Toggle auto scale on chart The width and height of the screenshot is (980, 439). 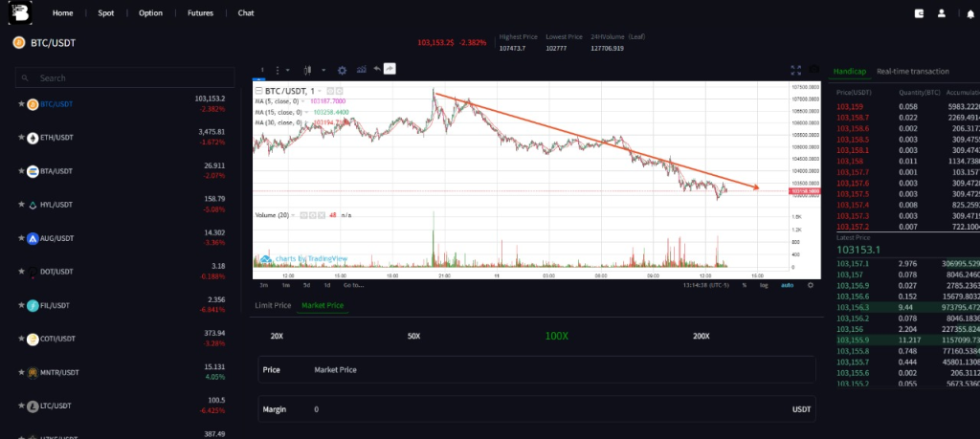(787, 285)
